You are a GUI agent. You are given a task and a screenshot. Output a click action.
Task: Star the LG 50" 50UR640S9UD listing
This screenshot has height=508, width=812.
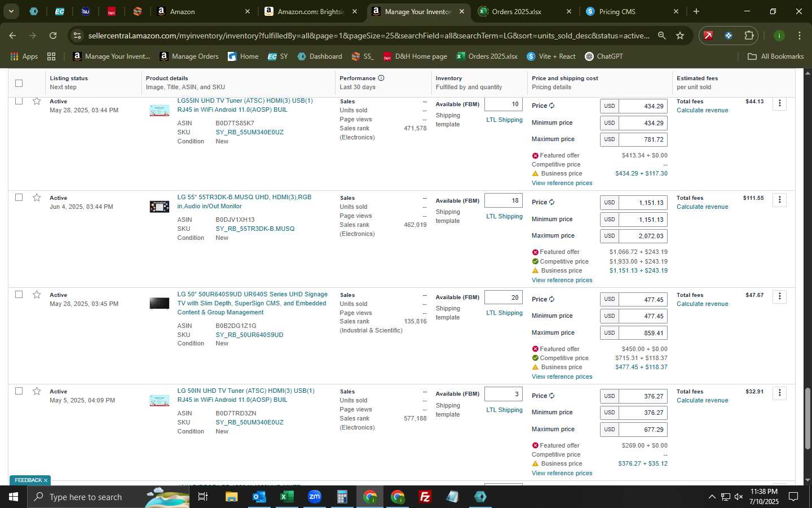37,295
